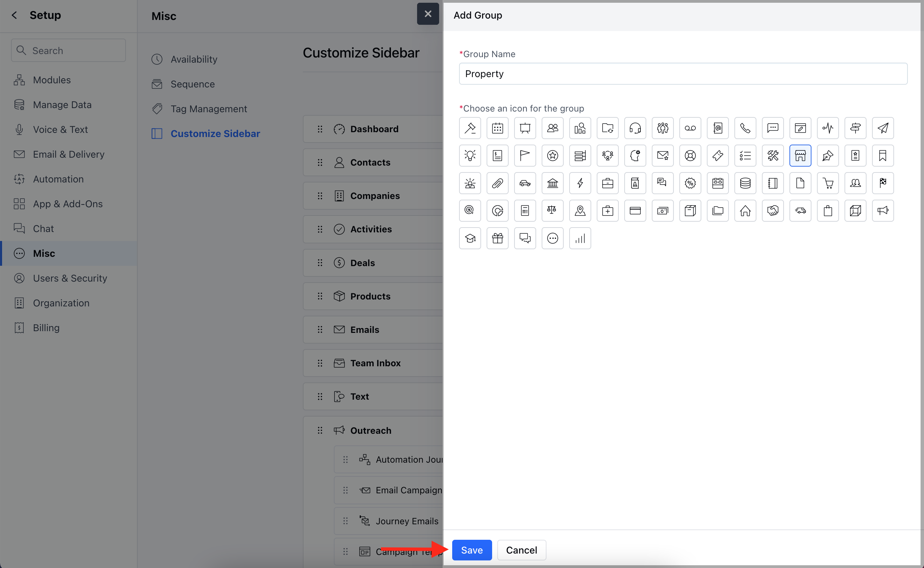Close the Add Group panel
924x568 pixels.
point(428,14)
